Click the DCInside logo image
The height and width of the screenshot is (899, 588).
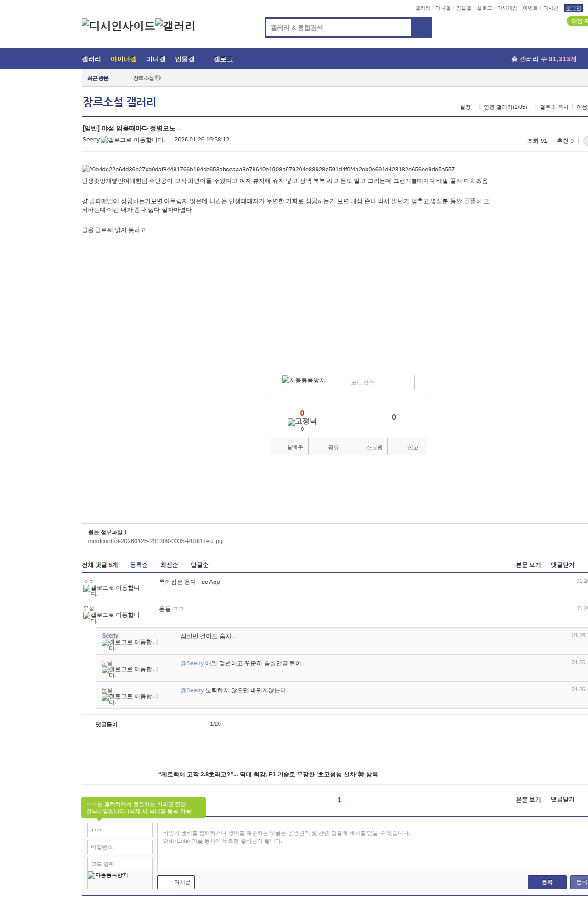click(118, 26)
